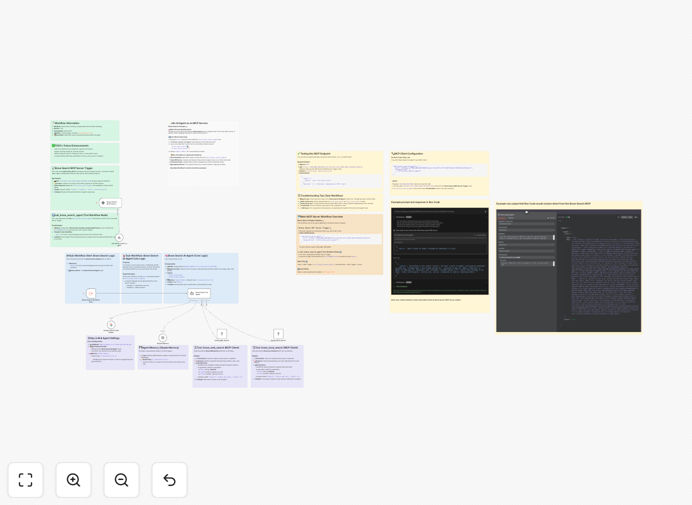Screen dimensions: 692x505
Task: Select the round tool workflow node below the MCP trigger
Action: (x=119, y=237)
